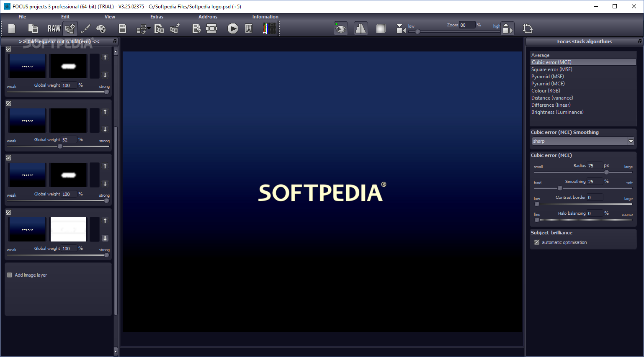Image resolution: width=644 pixels, height=357 pixels.
Task: Click the first layer's image thumbnail
Action: [x=27, y=66]
